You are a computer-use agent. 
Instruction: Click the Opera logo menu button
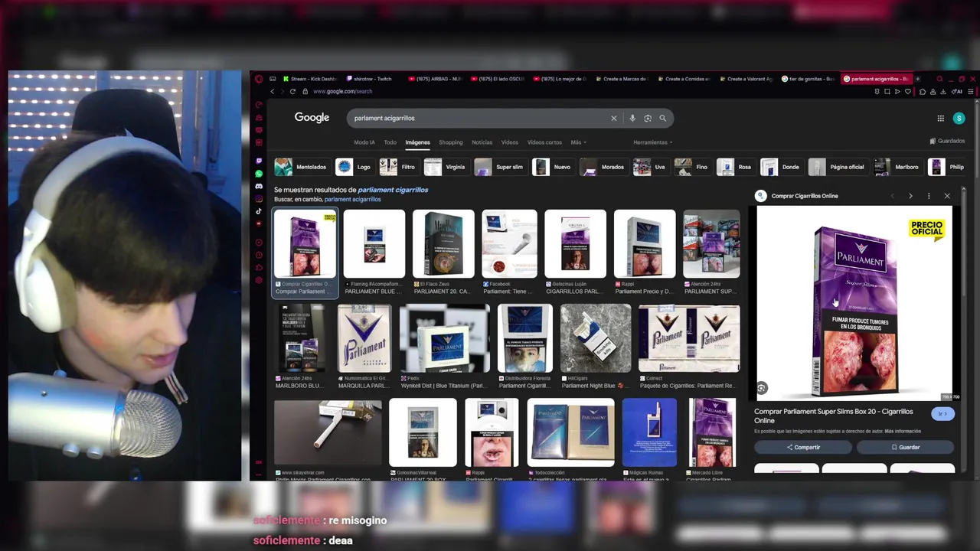coord(259,79)
